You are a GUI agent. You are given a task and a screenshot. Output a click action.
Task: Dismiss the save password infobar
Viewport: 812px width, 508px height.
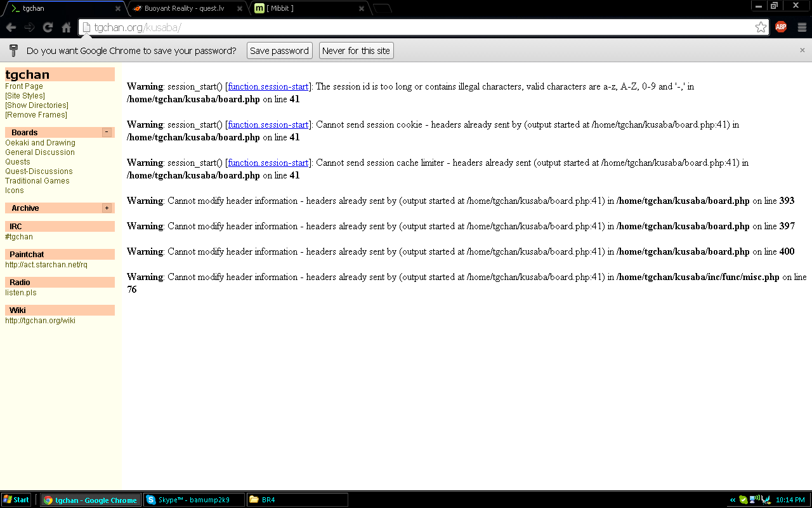coord(802,50)
